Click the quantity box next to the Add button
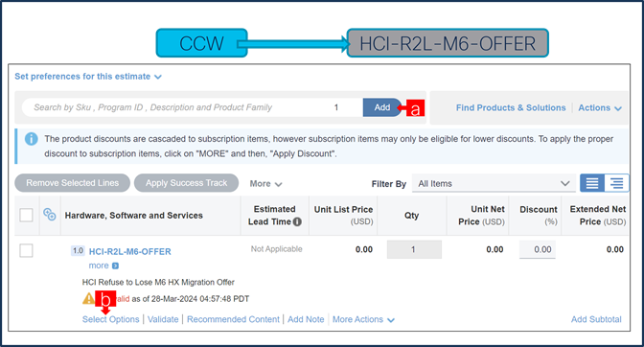644x347 pixels. [336, 107]
